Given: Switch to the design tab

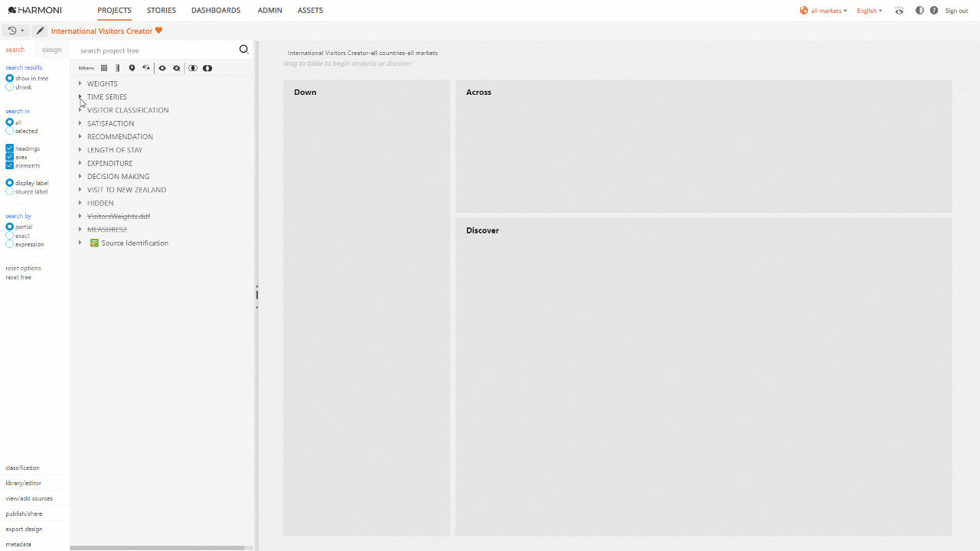Looking at the screenshot, I should (52, 50).
